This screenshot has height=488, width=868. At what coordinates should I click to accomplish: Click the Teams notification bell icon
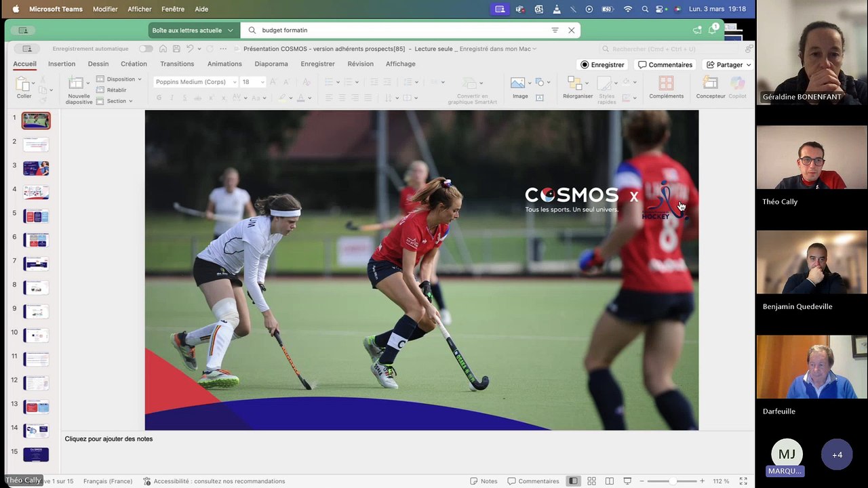(713, 30)
